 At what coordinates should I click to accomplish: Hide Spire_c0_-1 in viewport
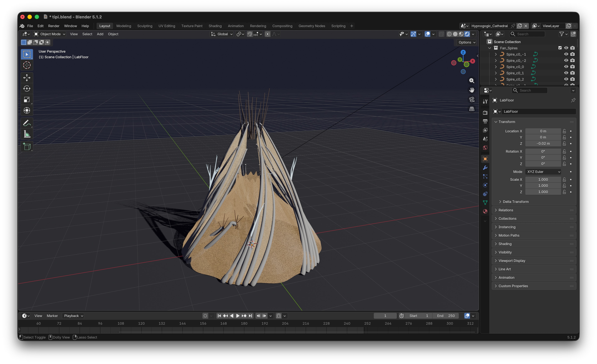click(x=566, y=54)
